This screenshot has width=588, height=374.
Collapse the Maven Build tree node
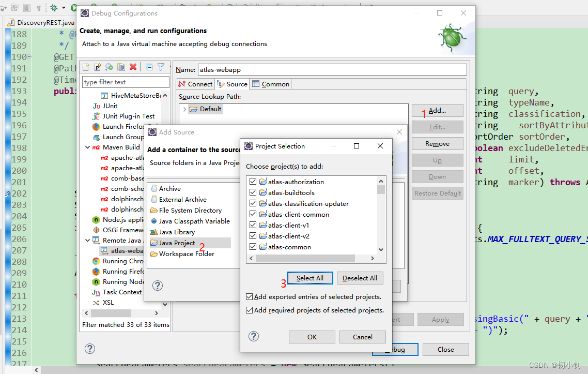point(87,147)
